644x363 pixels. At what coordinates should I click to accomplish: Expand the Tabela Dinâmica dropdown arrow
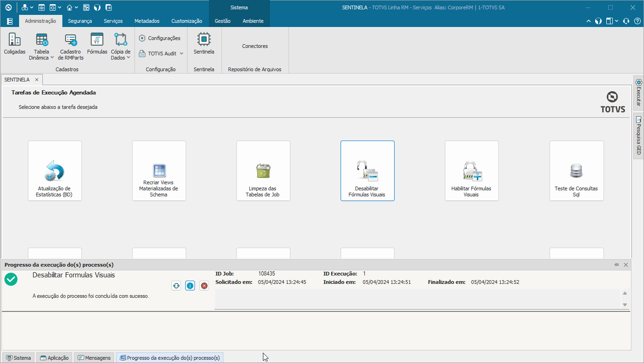coord(52,58)
